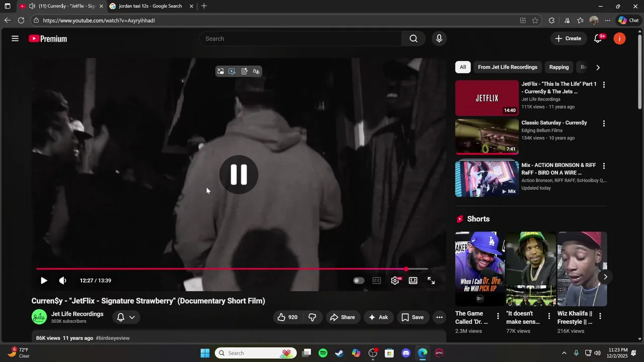Click the large pause overlay icon
Screen dimensions: 644x362
pos(239,174)
